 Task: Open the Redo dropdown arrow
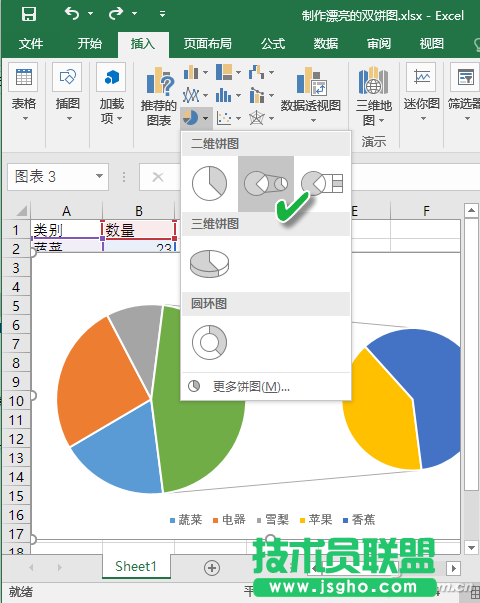pyautogui.click(x=135, y=14)
